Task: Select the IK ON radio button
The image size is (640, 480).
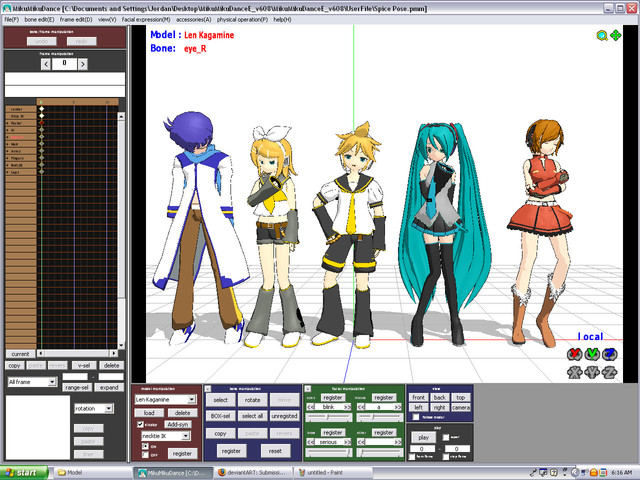Action: [145, 447]
